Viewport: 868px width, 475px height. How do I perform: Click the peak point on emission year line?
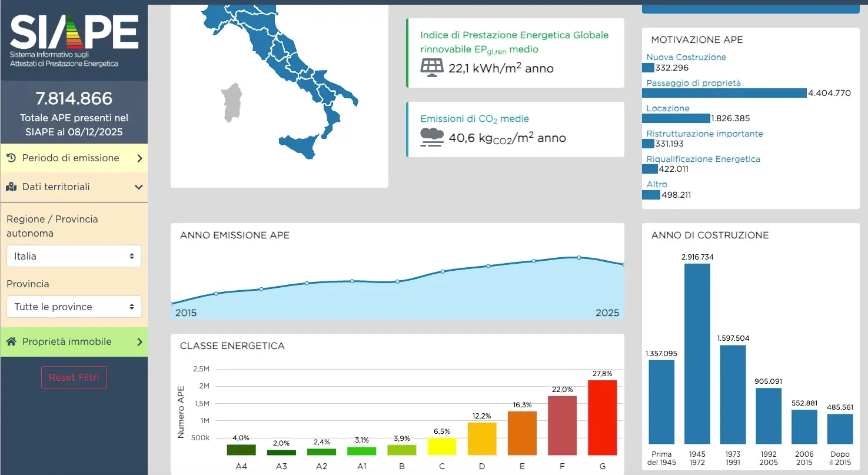pos(578,257)
